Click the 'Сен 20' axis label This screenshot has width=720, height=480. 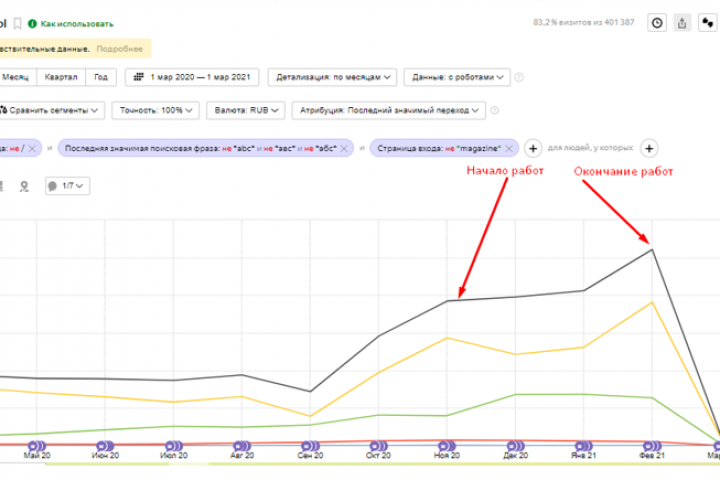coord(310,456)
